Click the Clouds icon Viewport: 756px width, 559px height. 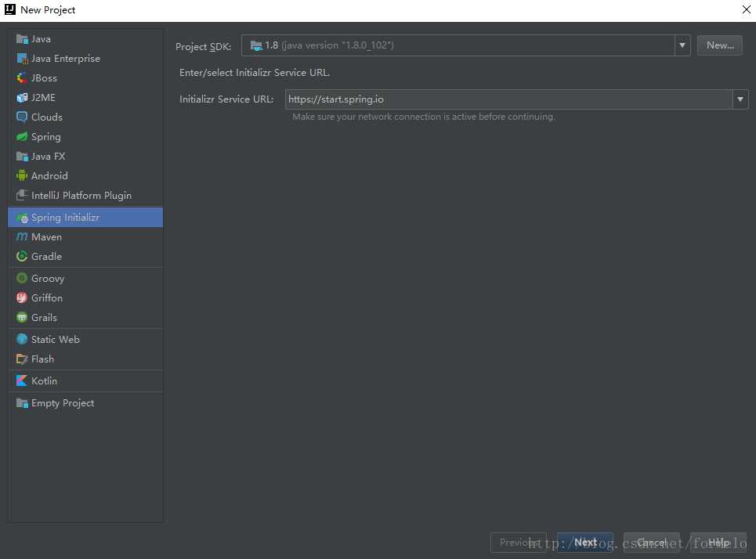(22, 117)
